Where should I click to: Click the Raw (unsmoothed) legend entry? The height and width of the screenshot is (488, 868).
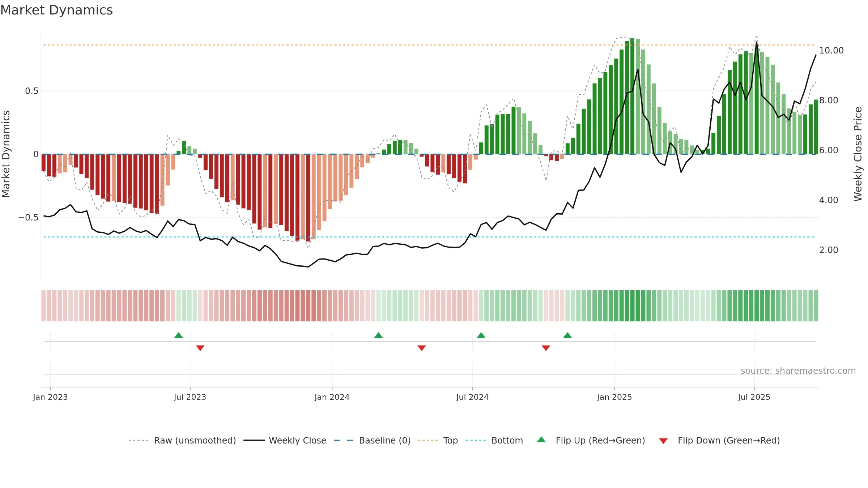(182, 440)
